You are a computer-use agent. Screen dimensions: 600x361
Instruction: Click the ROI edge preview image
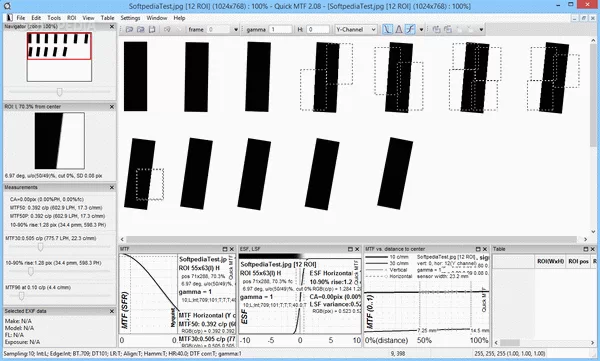(59, 140)
